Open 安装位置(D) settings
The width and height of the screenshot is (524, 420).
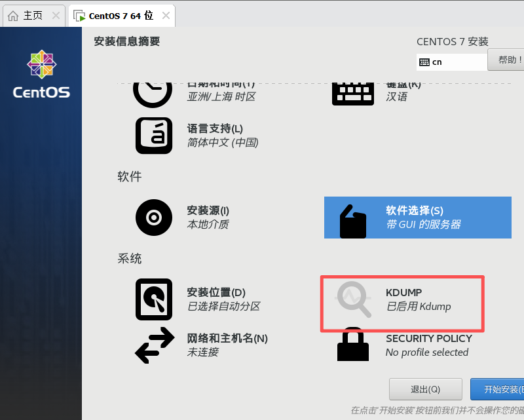[x=216, y=293]
